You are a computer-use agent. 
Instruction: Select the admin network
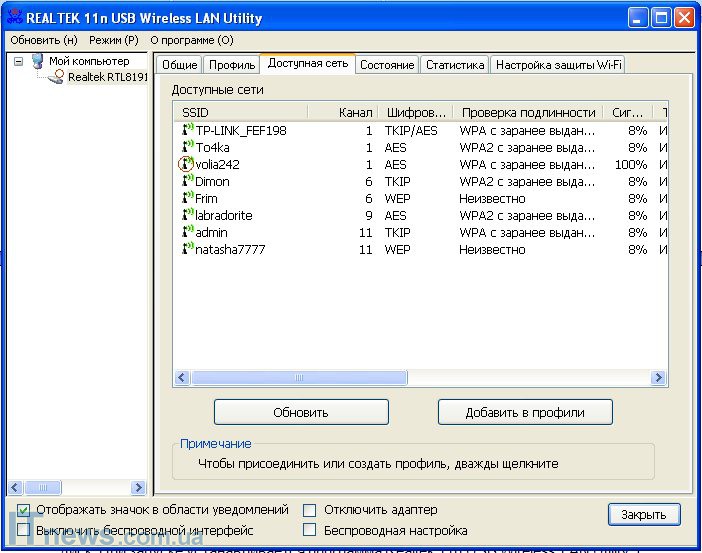point(420,232)
